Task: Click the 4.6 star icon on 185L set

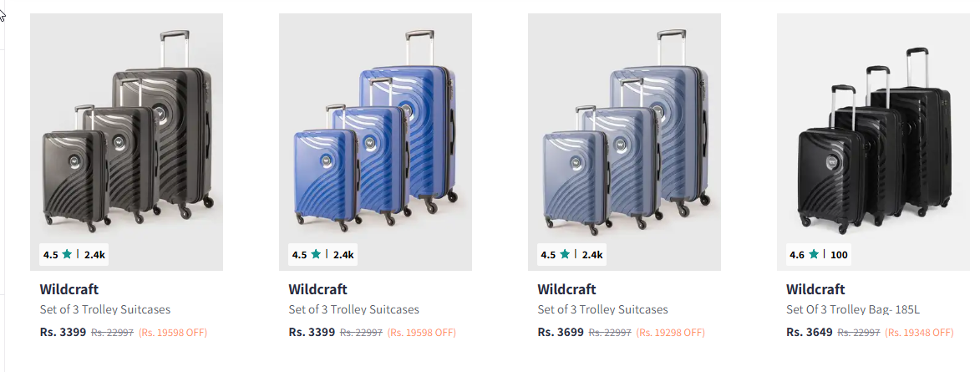Action: click(813, 254)
